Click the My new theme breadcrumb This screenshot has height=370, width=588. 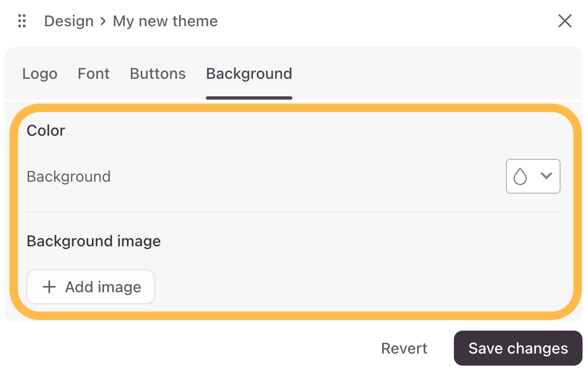(165, 21)
